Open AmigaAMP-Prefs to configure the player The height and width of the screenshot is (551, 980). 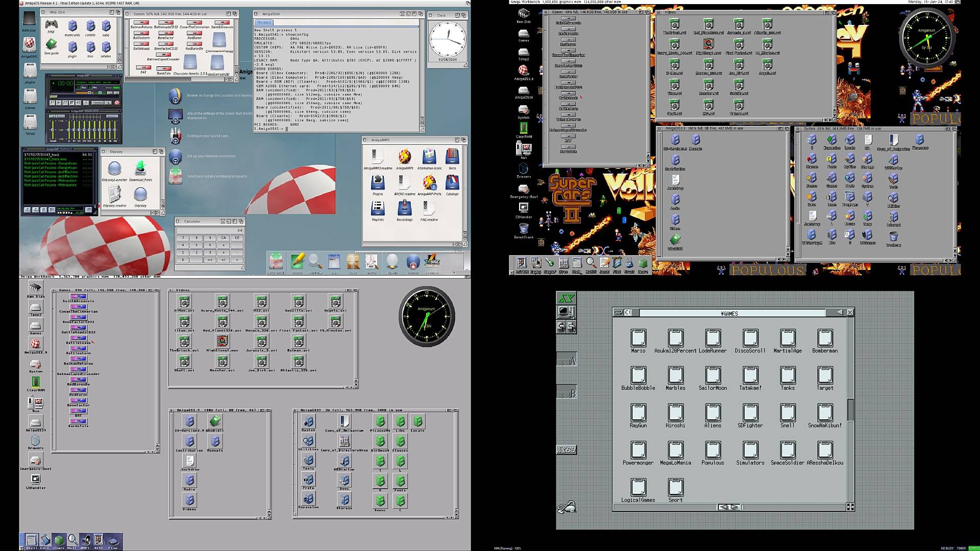(430, 182)
